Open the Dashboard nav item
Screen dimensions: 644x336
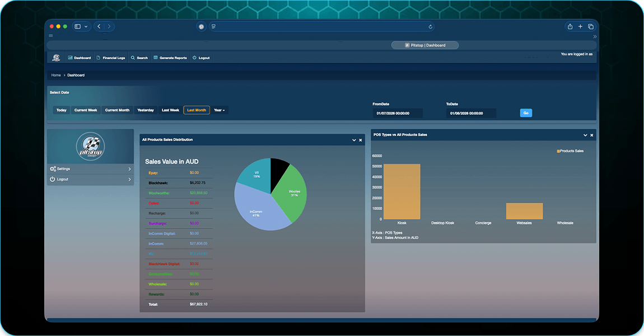(80, 58)
